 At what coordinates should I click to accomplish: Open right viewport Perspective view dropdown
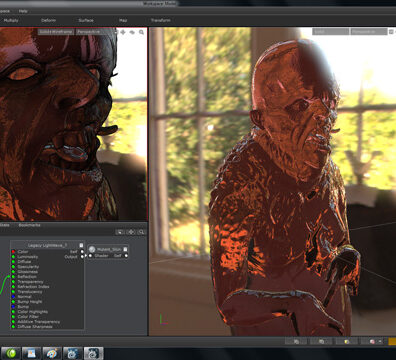tap(369, 32)
